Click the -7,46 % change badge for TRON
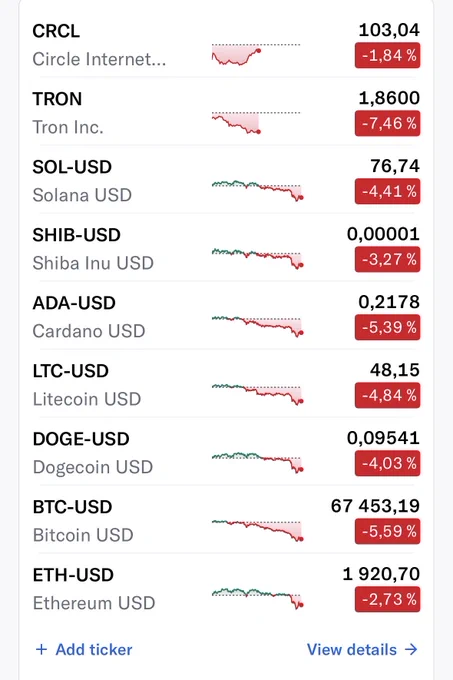Screen dimensions: 453x680 [x=388, y=124]
